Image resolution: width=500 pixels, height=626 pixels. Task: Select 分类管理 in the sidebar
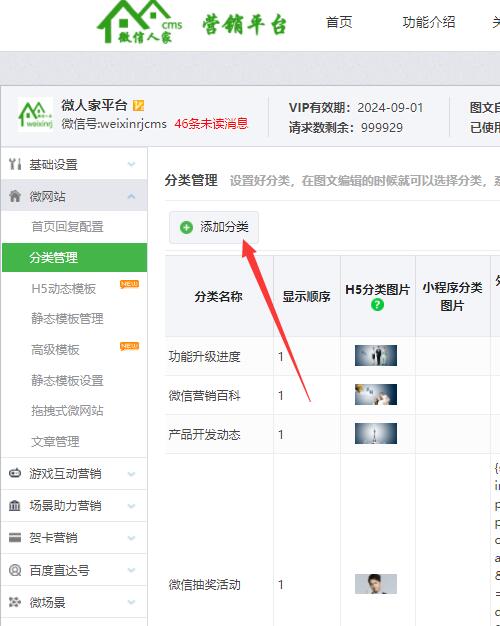click(75, 258)
